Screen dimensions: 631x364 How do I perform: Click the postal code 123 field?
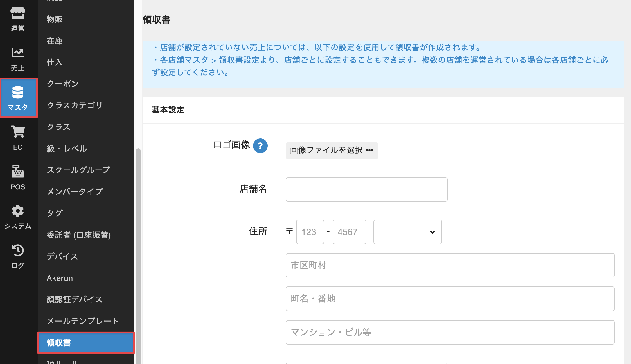coord(310,232)
